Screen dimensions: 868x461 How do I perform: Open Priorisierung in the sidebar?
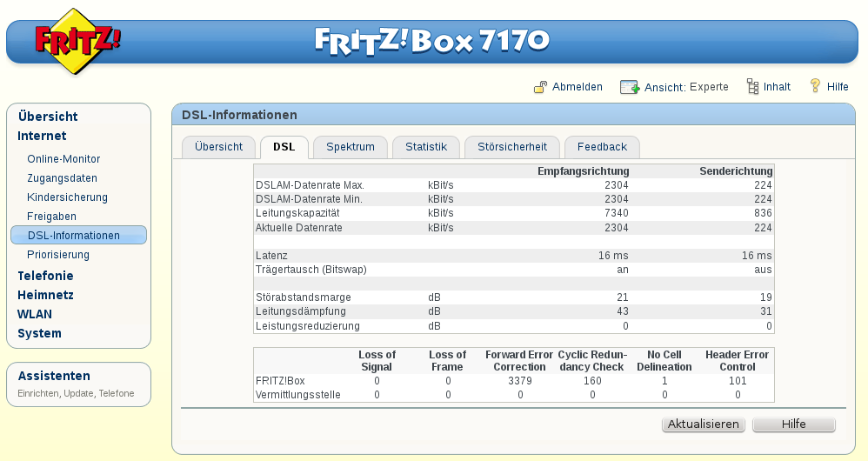click(58, 255)
